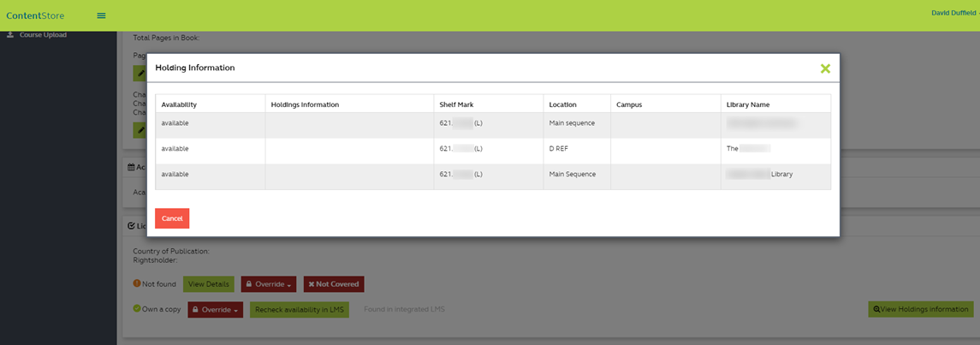The height and width of the screenshot is (345, 980).
Task: Click the orange Not found warning icon
Action: click(137, 283)
